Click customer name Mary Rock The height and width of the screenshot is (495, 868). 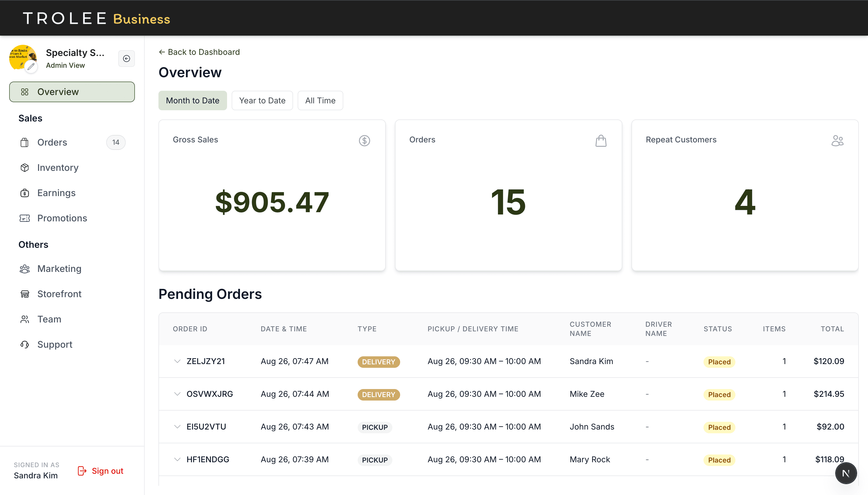[590, 459]
